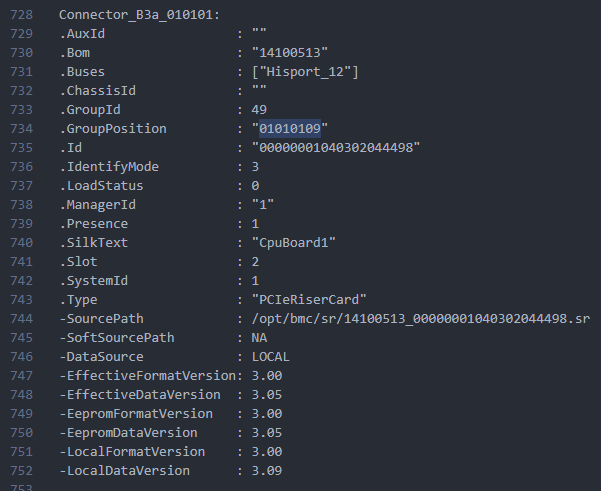Click the .Bom value 14100513
Screen dimensions: 601x491
point(290,53)
